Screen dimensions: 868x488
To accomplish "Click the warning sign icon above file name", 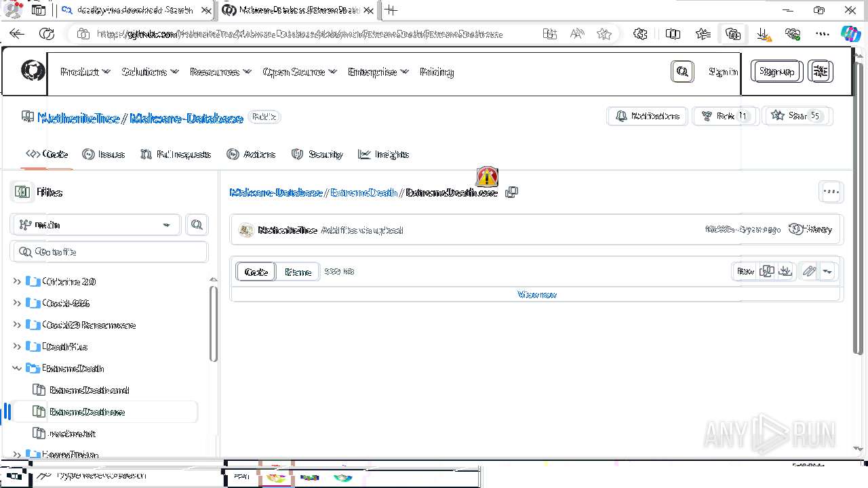I will click(487, 177).
